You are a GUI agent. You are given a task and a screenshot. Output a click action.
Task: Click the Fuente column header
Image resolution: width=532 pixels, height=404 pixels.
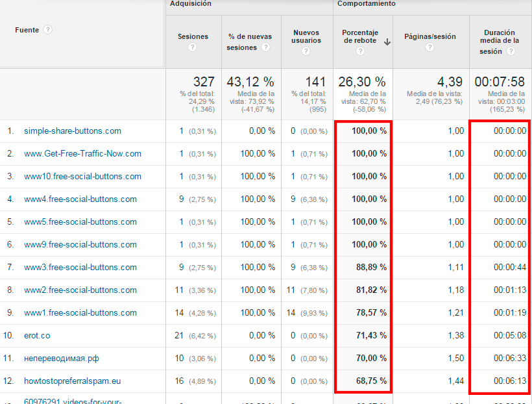27,30
